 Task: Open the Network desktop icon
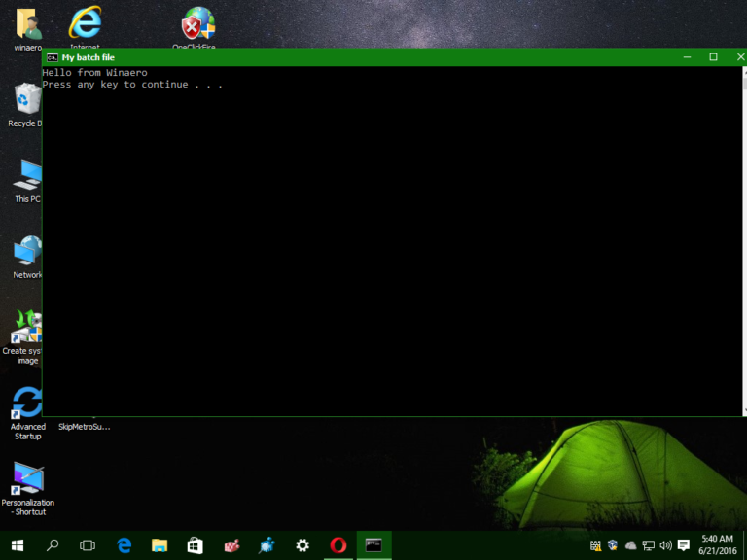(x=27, y=252)
